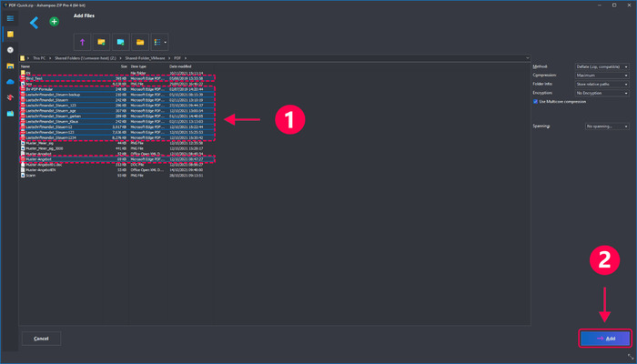This screenshot has height=364, width=637.
Task: Select Lastschriftmandat_Steuern_123 file
Action: point(117,106)
